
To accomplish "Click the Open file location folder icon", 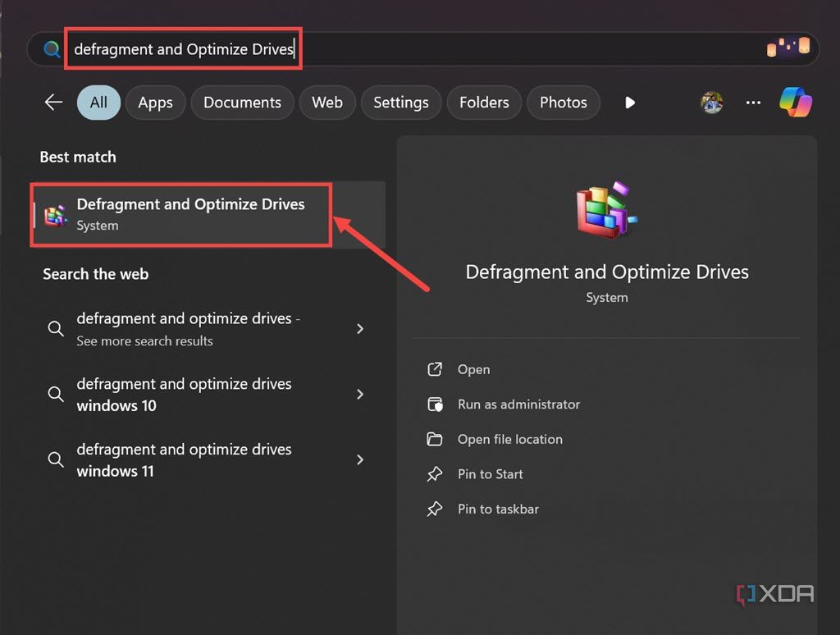I will (x=435, y=439).
